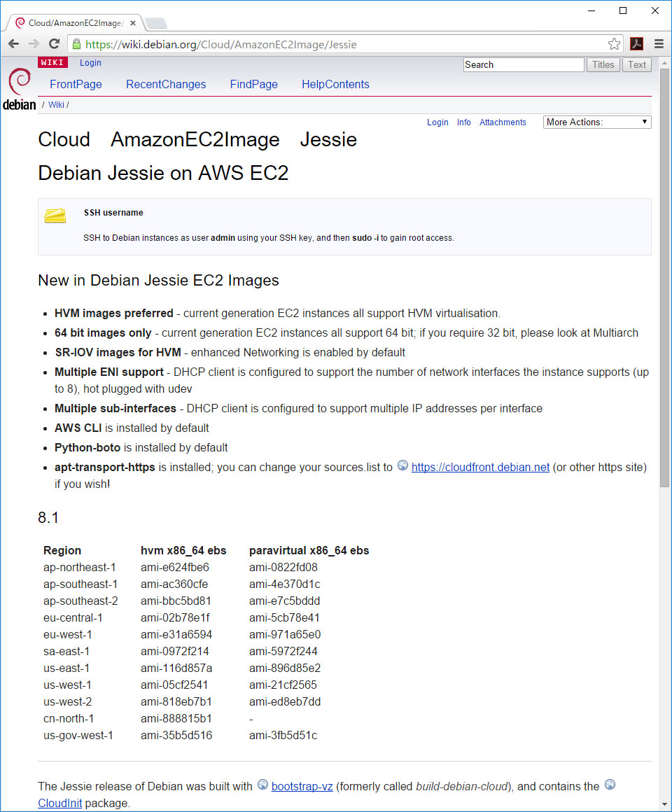The width and height of the screenshot is (672, 812).
Task: Open the Chrome hamburger menu
Action: [x=659, y=44]
